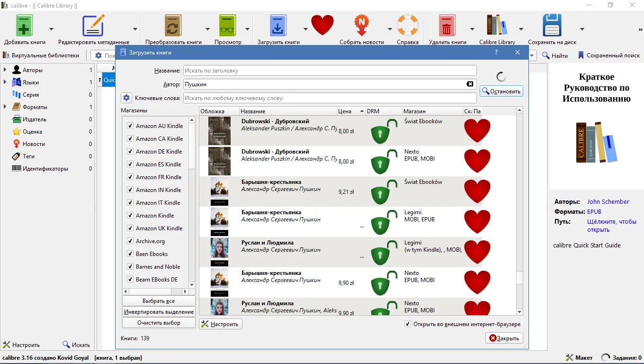Clear the Автор field with the X icon

click(470, 84)
